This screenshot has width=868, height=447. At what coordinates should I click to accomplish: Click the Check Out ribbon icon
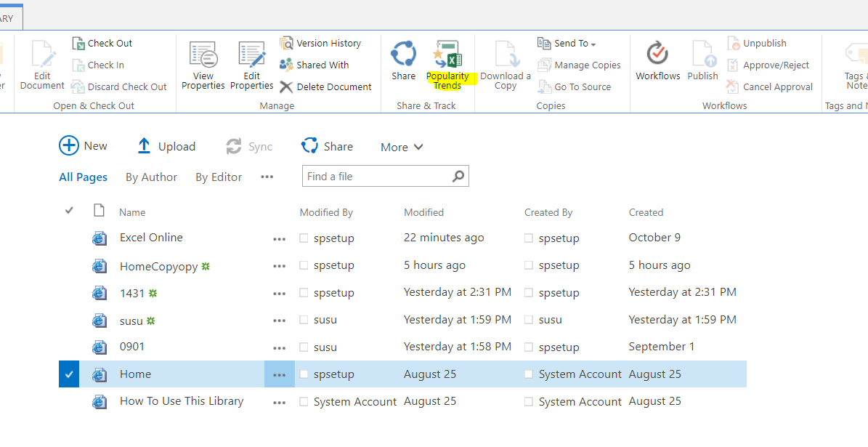coord(78,43)
